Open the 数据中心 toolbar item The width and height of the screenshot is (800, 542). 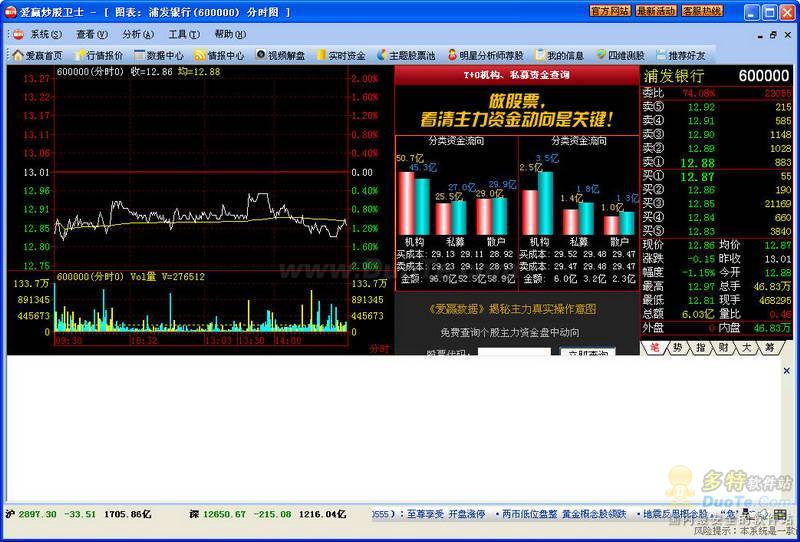pyautogui.click(x=159, y=55)
